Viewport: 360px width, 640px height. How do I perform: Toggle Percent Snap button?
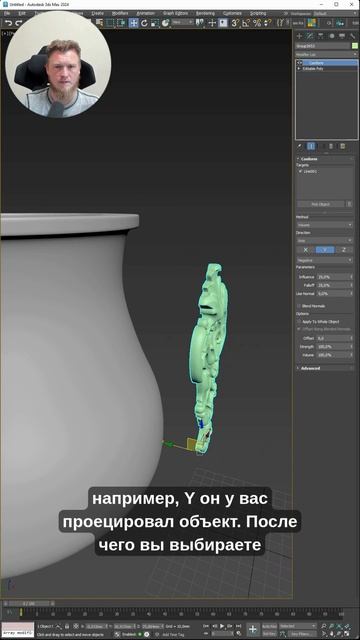[257, 23]
